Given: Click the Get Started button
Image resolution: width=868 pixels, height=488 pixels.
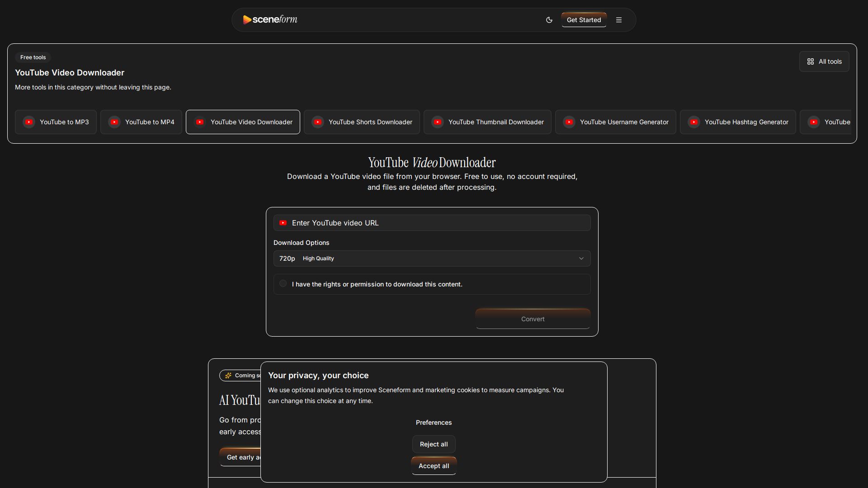Looking at the screenshot, I should (584, 20).
